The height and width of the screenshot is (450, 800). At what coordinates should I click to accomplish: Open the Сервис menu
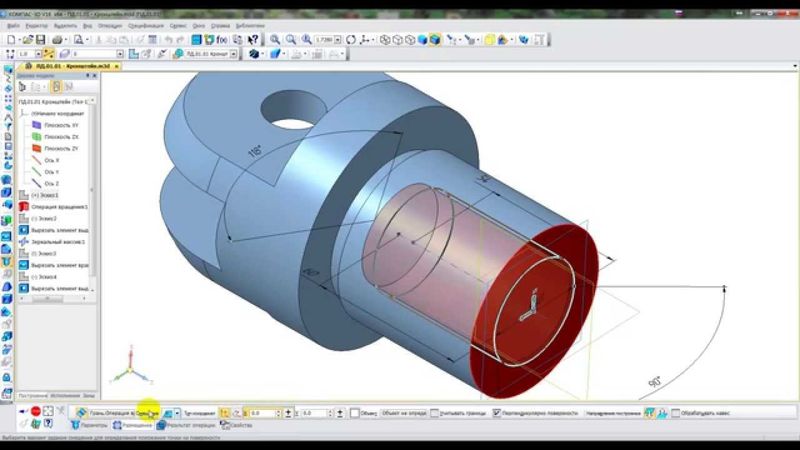(x=178, y=26)
